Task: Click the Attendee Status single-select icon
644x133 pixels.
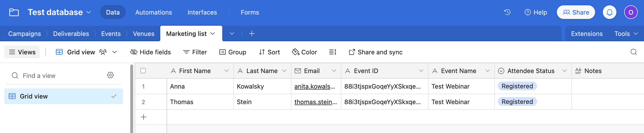Action: pos(501,71)
